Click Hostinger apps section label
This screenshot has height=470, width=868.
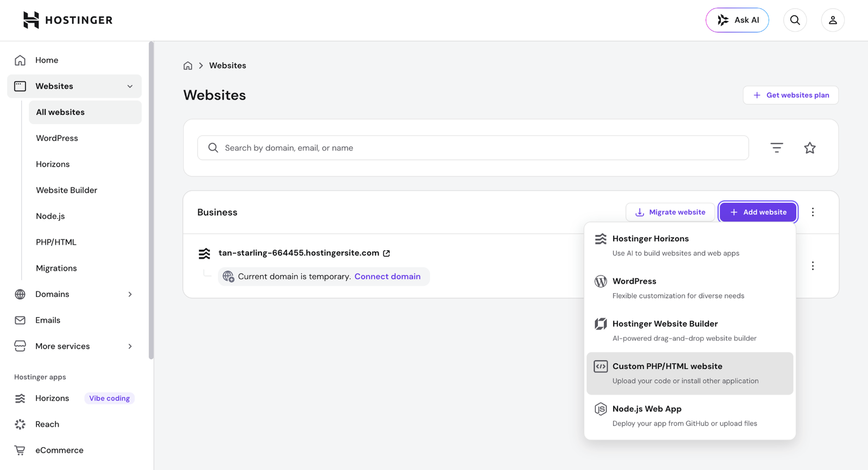[40, 377]
